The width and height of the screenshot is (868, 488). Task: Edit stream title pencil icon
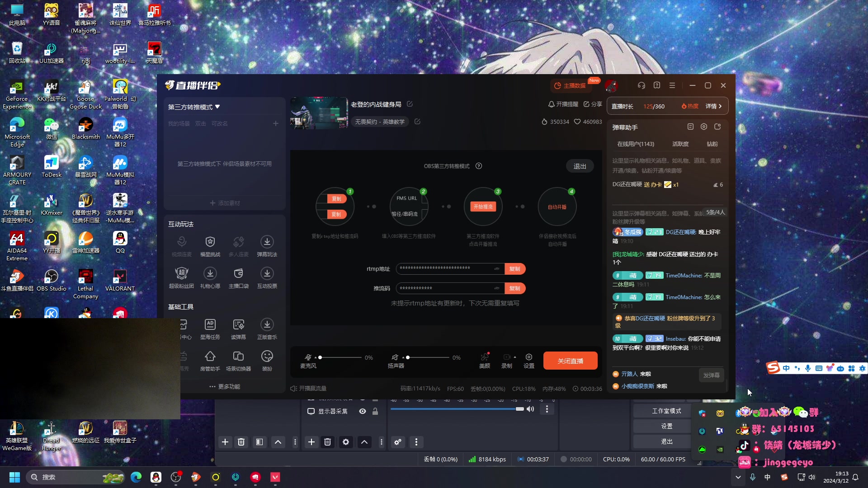point(410,104)
